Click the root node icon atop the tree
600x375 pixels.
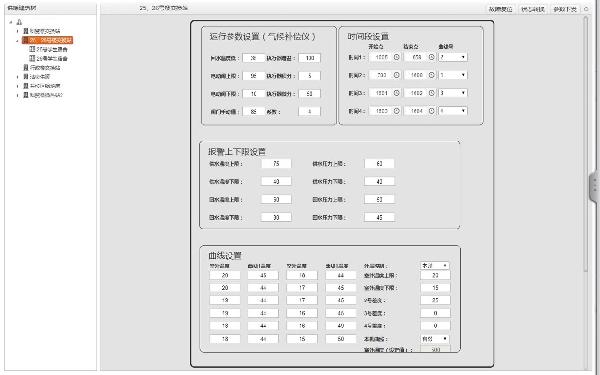(x=19, y=22)
